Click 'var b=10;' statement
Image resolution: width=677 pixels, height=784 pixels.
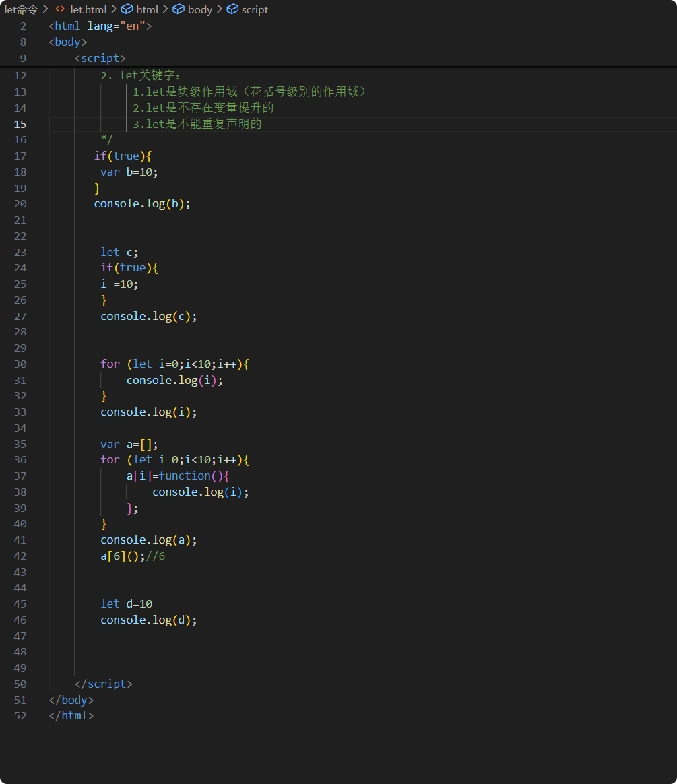[129, 172]
